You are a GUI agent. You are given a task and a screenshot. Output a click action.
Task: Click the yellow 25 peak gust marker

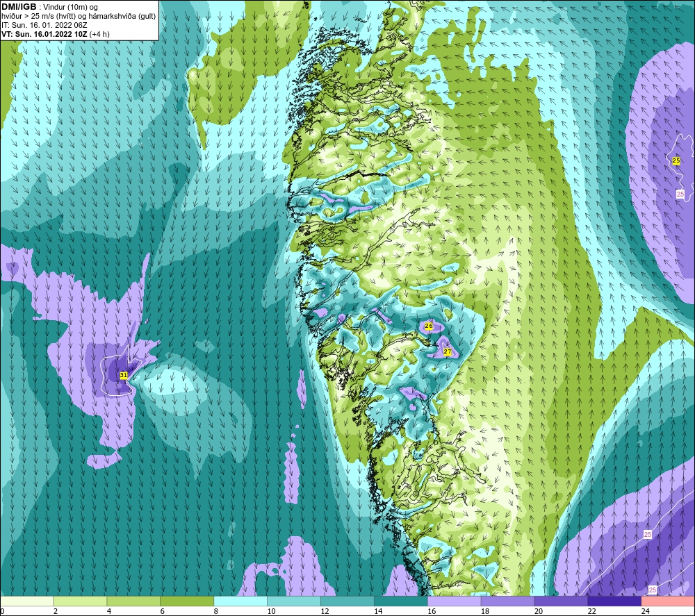tap(676, 160)
